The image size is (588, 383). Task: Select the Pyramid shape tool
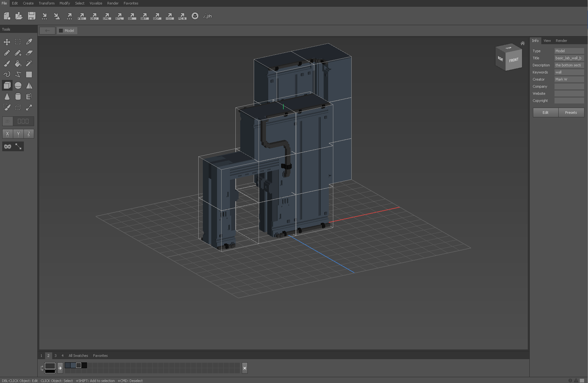[x=29, y=85]
